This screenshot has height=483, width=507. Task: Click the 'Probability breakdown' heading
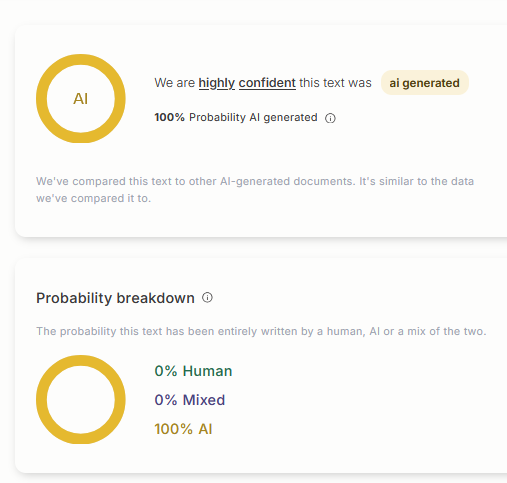[x=115, y=298]
